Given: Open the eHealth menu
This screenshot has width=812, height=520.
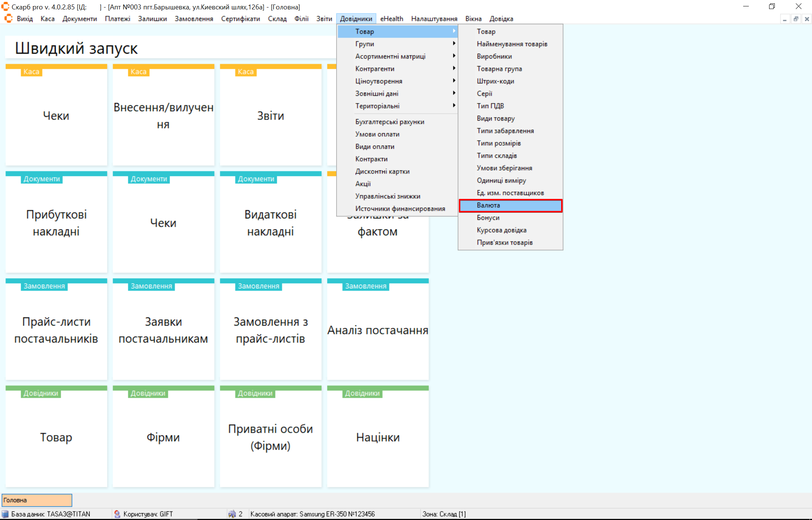Looking at the screenshot, I should pyautogui.click(x=392, y=19).
